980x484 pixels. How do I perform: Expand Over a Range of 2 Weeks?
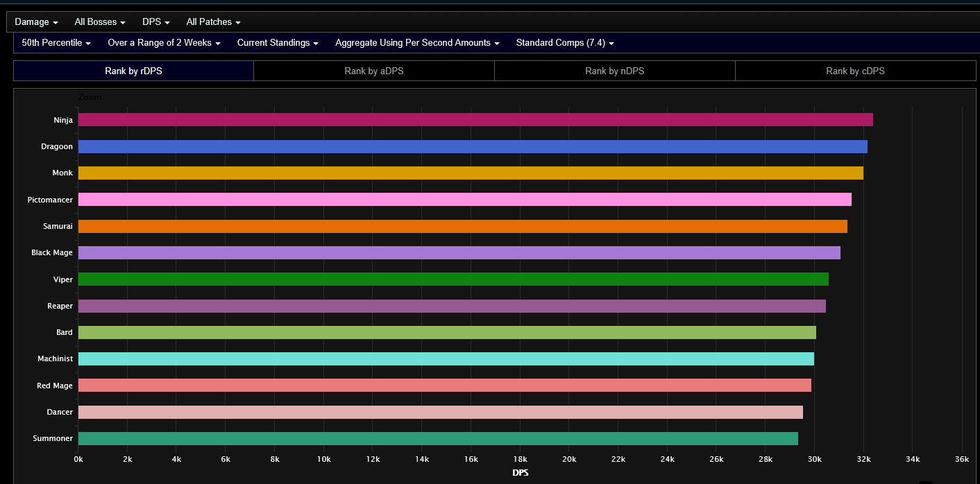pyautogui.click(x=164, y=43)
